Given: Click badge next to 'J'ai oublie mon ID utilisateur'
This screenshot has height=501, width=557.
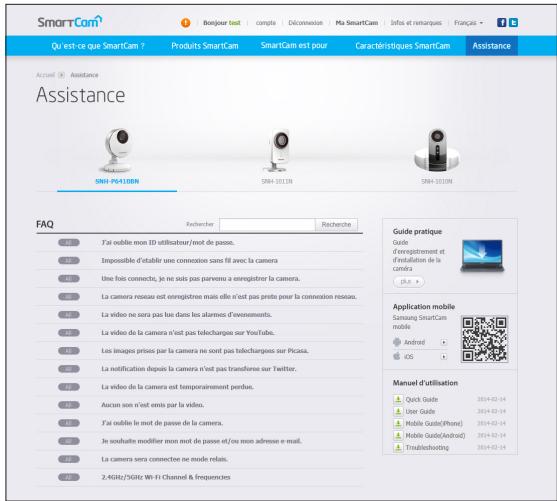Looking at the screenshot, I should [69, 243].
